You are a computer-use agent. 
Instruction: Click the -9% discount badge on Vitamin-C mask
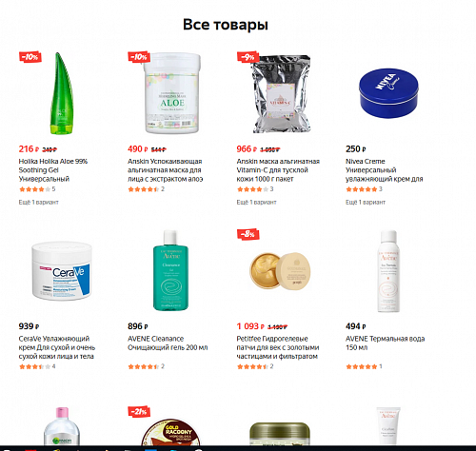click(248, 57)
